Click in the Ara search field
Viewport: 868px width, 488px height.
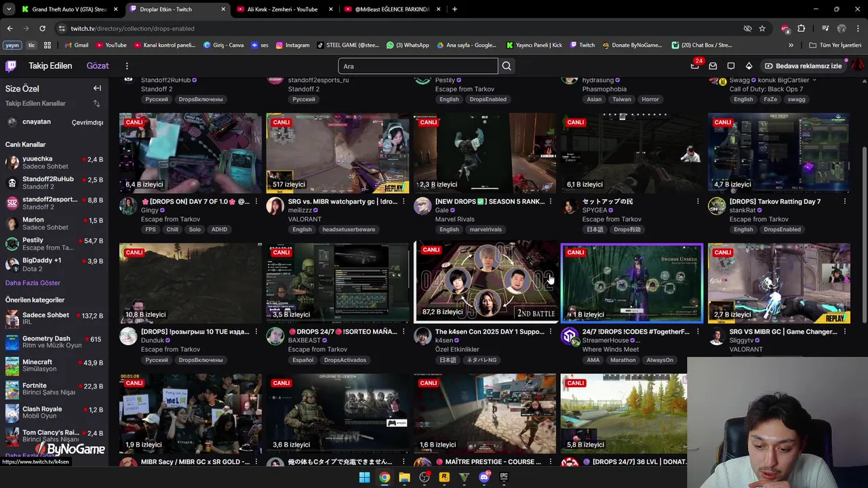418,66
